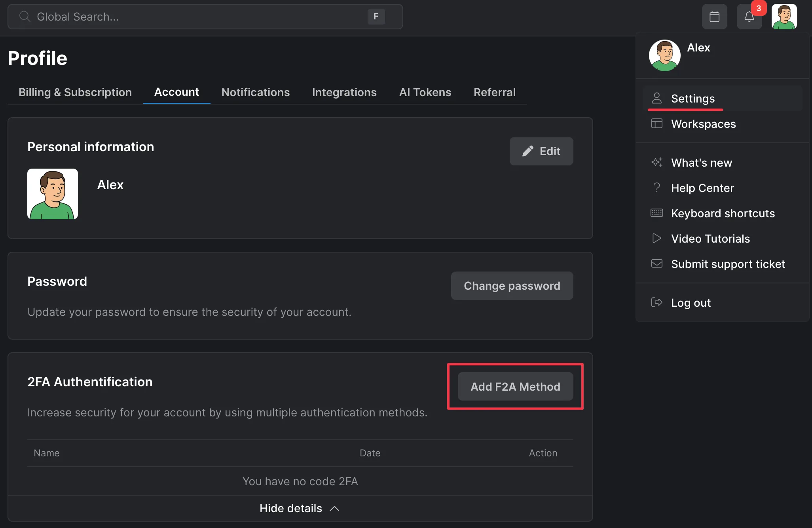Screen dimensions: 812x528
Task: Switch to the Notifications tab
Action: click(256, 92)
